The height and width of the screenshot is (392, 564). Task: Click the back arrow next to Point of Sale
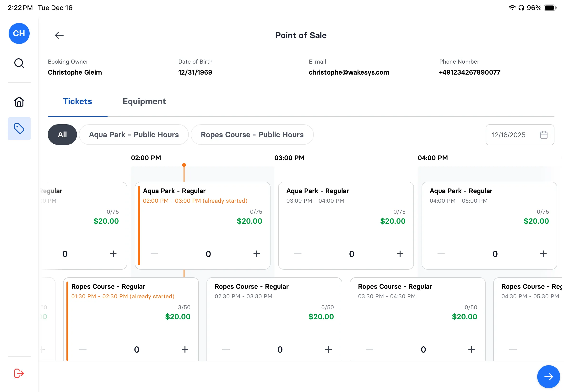click(59, 35)
